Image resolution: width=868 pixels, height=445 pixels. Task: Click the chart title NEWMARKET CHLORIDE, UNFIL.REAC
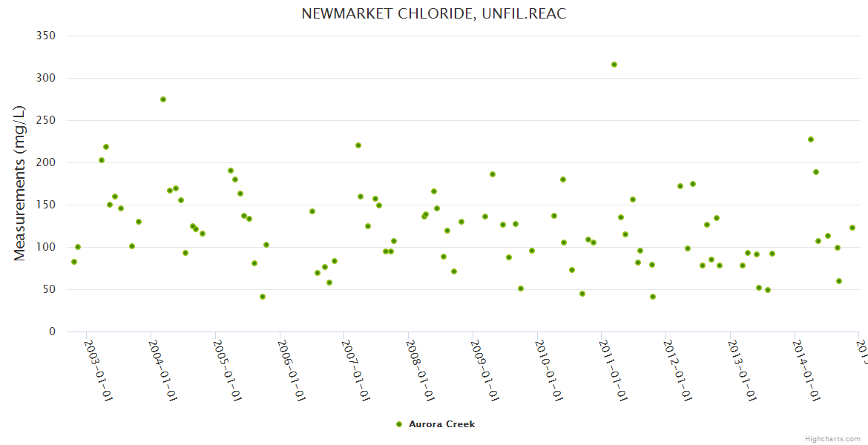click(434, 14)
